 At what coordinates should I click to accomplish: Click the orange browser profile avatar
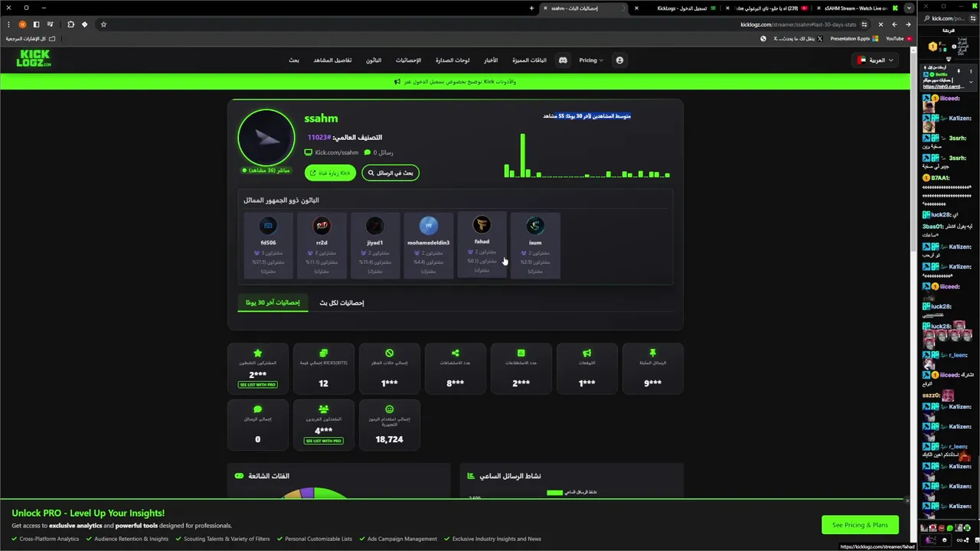click(22, 24)
